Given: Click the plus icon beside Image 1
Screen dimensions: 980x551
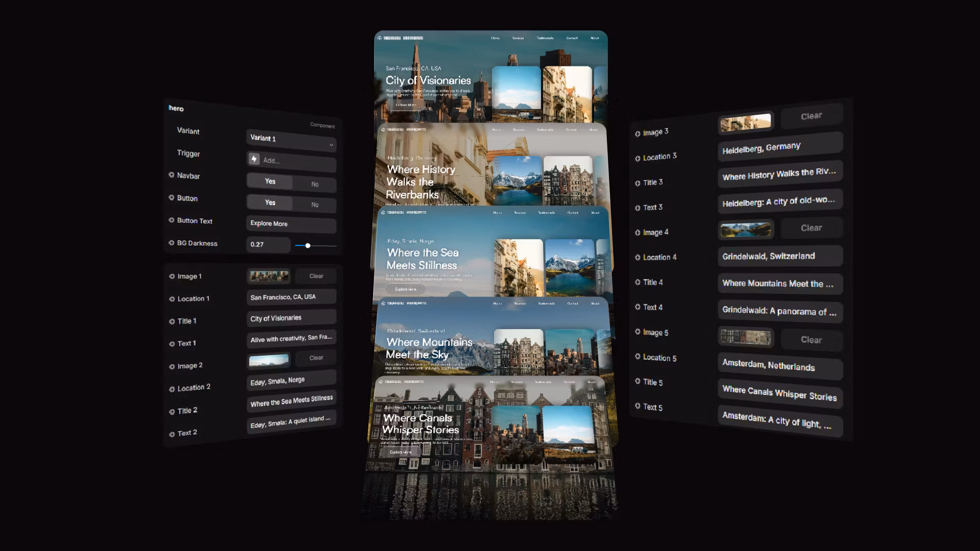Looking at the screenshot, I should [x=171, y=275].
